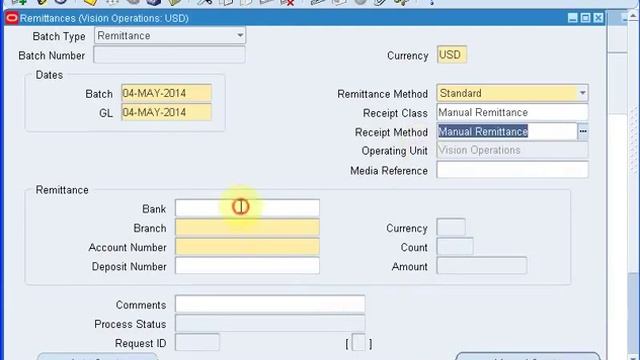Close the Remittances window
Screen dimensions: 640x360
click(598, 18)
